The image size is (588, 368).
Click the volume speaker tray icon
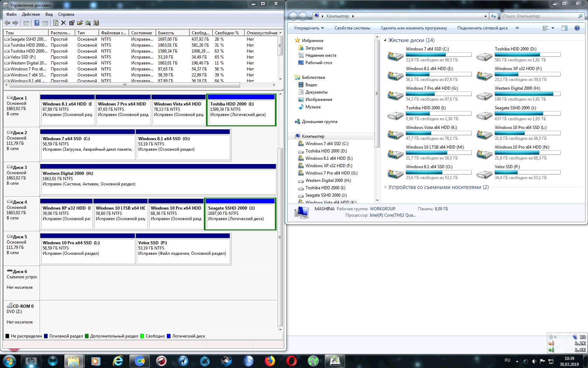(534, 361)
